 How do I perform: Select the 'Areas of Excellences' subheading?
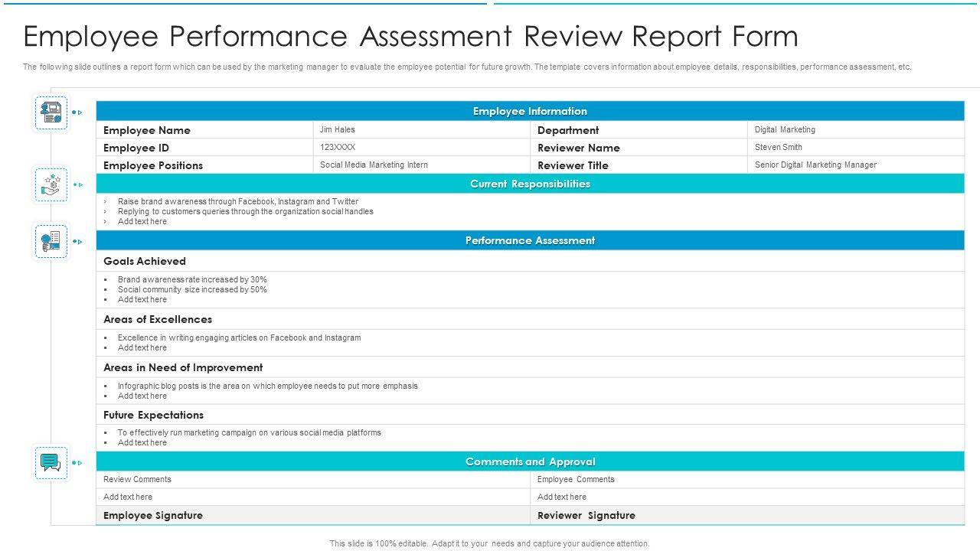pyautogui.click(x=158, y=319)
